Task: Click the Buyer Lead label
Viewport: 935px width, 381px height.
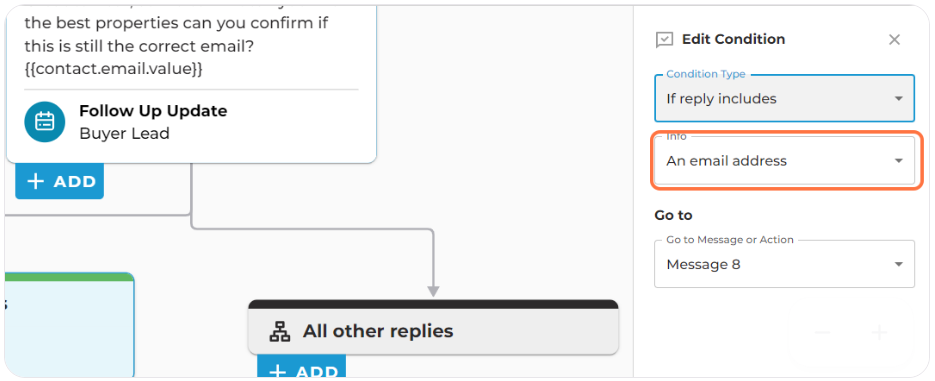Action: point(124,134)
